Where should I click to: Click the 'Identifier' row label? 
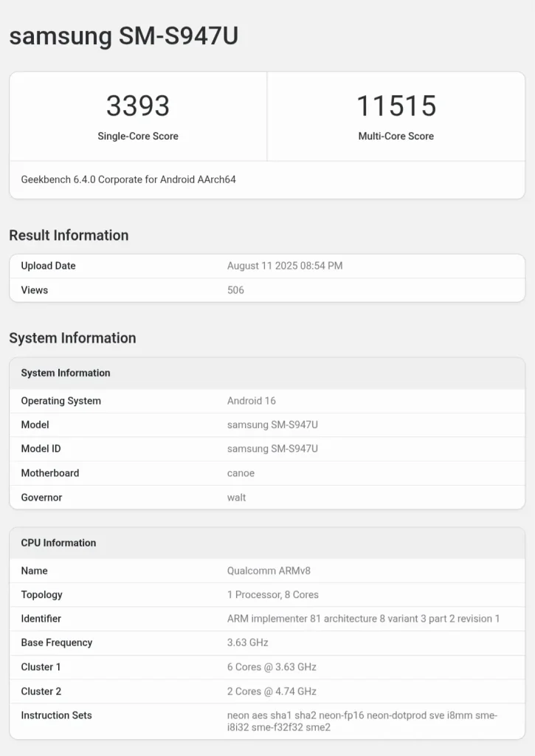[x=41, y=619]
